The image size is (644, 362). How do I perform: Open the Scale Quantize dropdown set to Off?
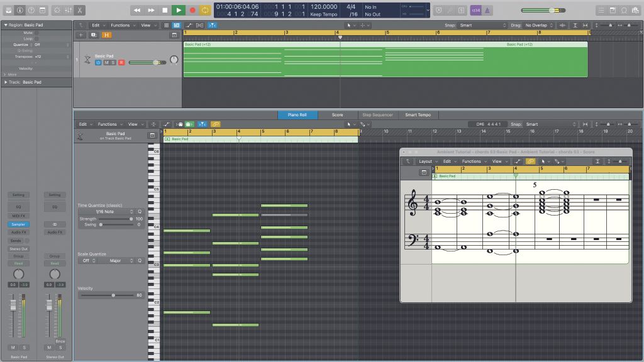point(88,260)
